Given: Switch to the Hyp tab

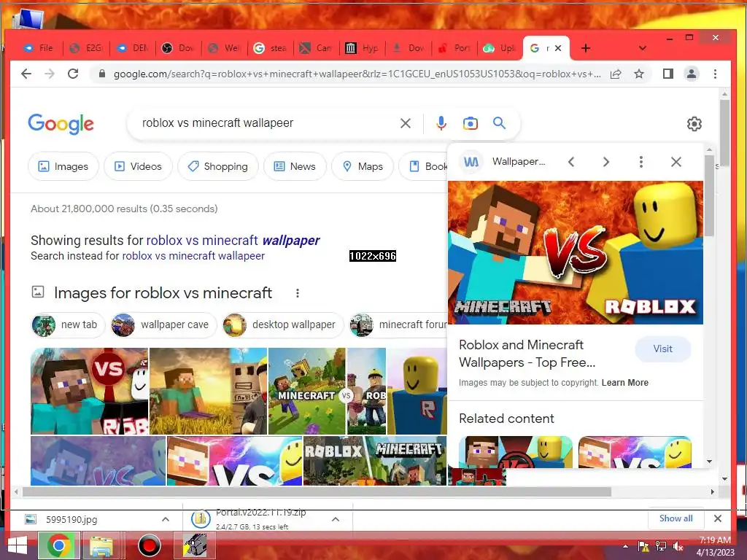Looking at the screenshot, I should tap(363, 48).
